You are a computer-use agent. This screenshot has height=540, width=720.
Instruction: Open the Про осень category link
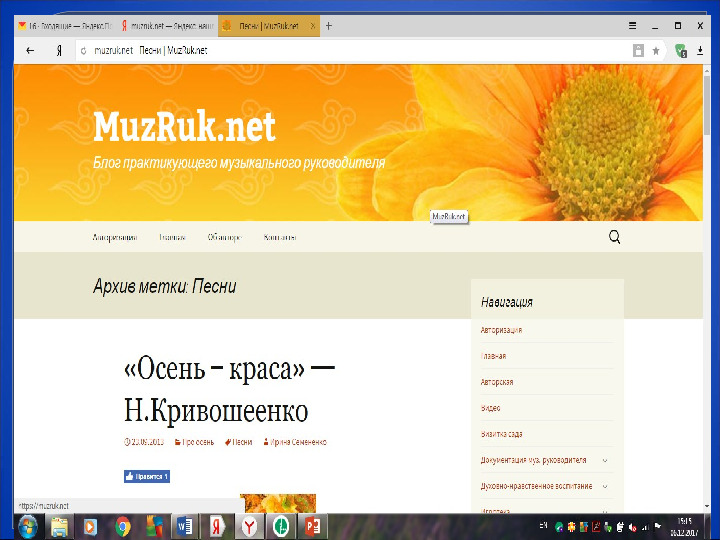tap(195, 442)
